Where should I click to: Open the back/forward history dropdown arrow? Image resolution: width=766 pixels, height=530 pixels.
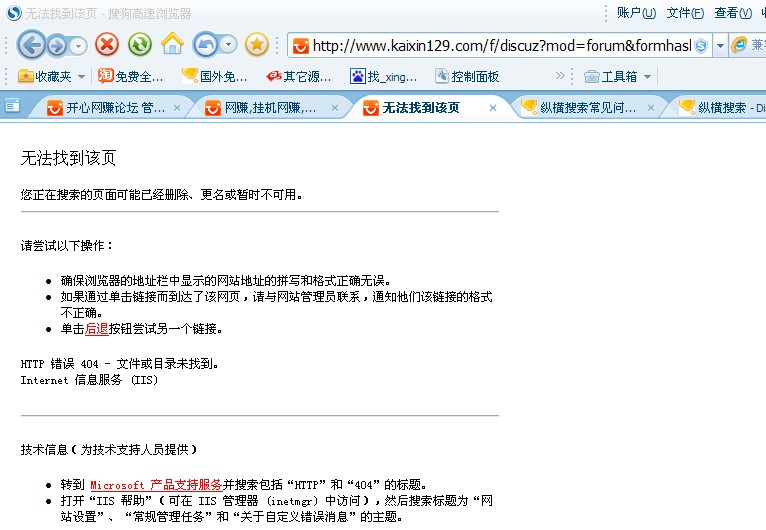click(78, 46)
